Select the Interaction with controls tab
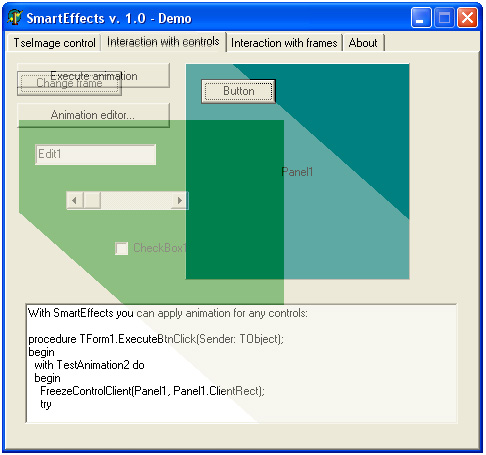 click(x=163, y=42)
